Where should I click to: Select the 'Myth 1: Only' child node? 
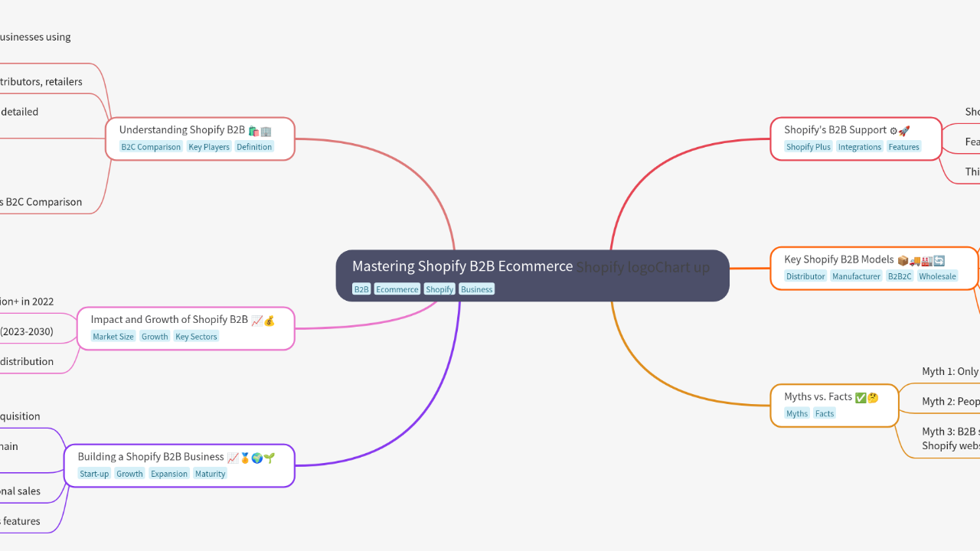(950, 371)
